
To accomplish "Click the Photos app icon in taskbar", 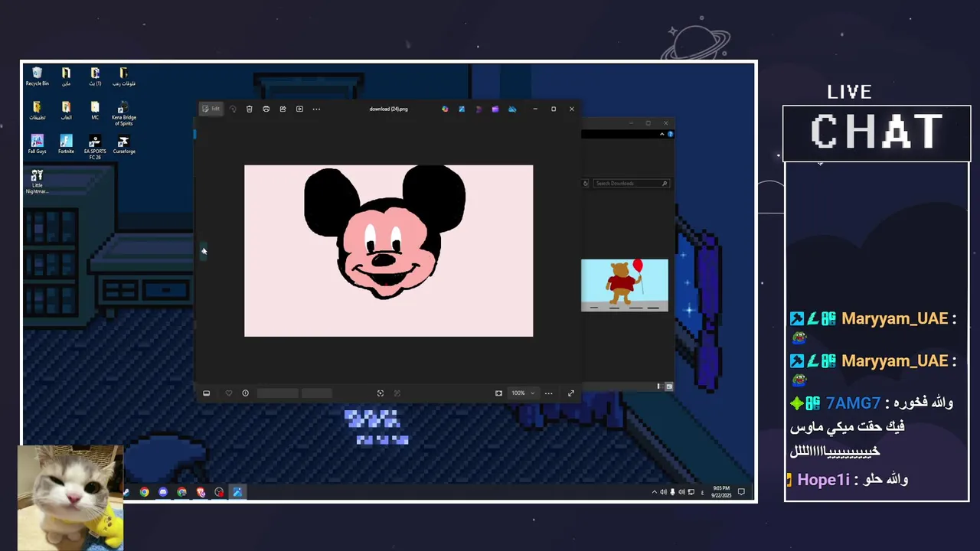I will 237,492.
